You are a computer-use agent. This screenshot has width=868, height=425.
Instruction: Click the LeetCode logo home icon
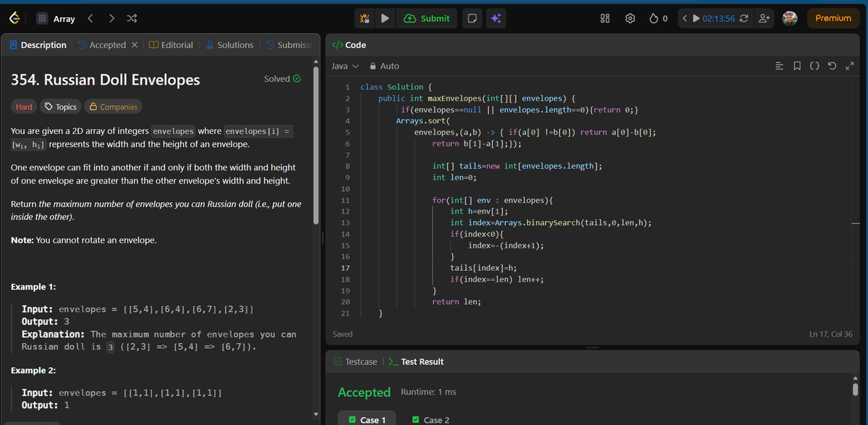point(14,18)
